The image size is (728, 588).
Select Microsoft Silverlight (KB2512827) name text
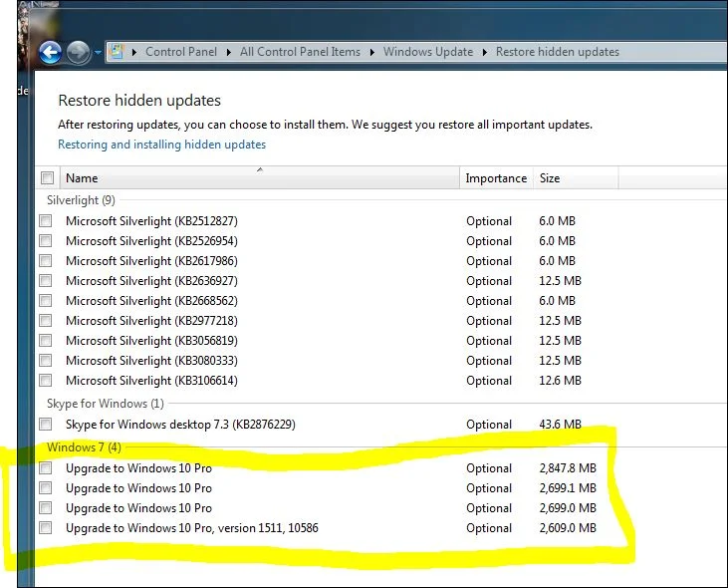151,221
